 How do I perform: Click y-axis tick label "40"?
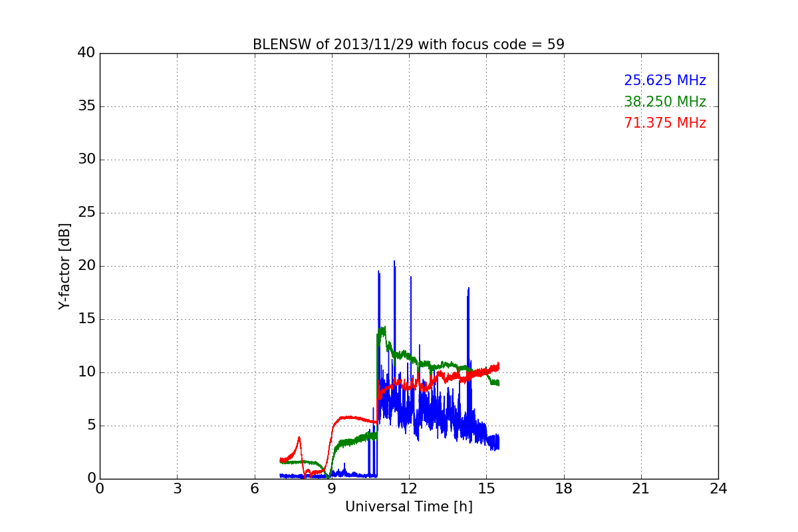(x=86, y=53)
